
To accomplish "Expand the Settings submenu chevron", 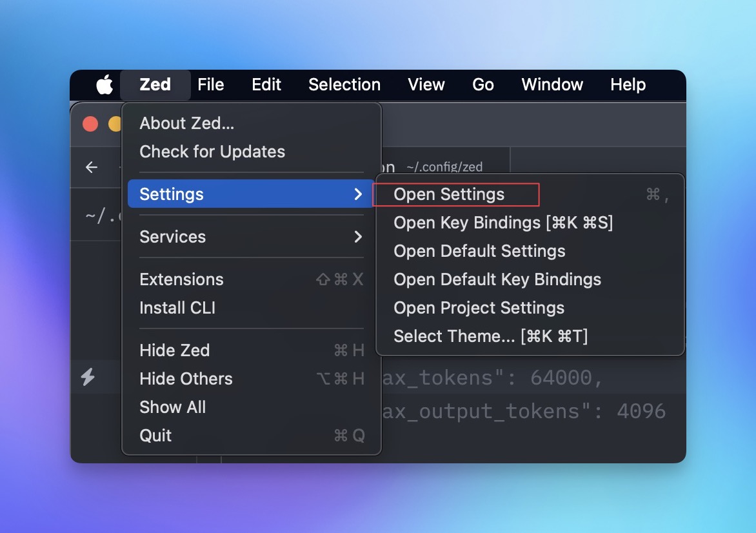I will [359, 194].
